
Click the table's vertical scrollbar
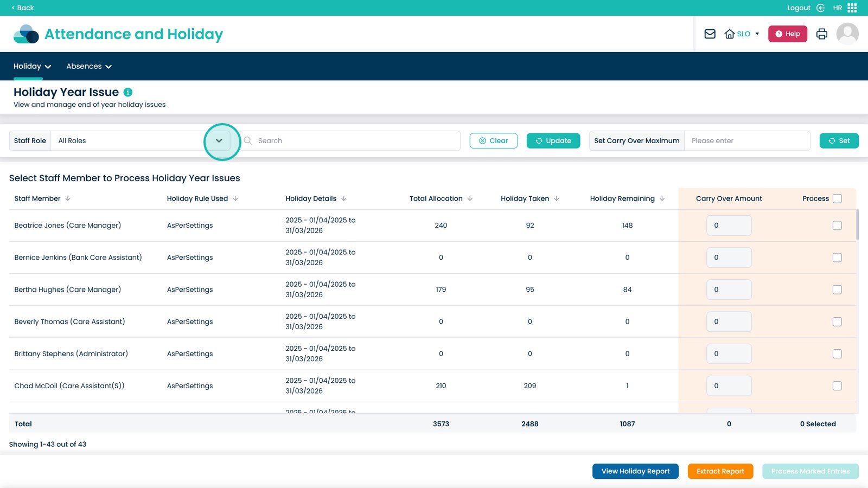[858, 225]
